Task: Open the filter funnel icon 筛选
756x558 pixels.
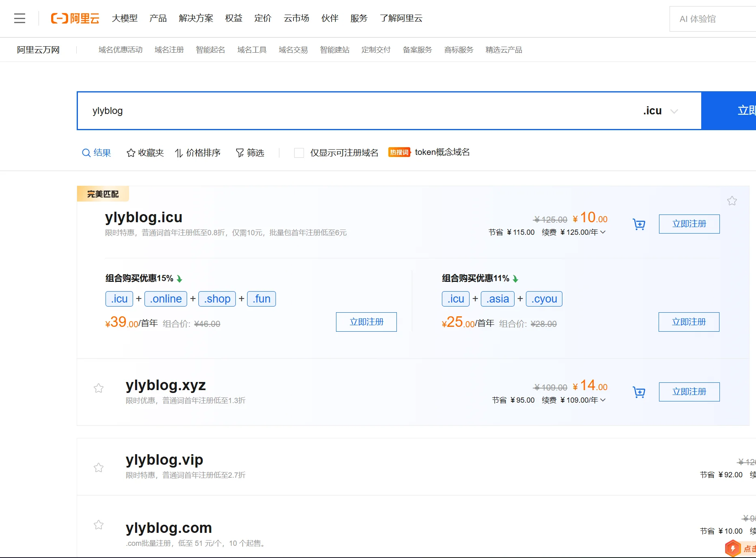Action: coord(240,153)
